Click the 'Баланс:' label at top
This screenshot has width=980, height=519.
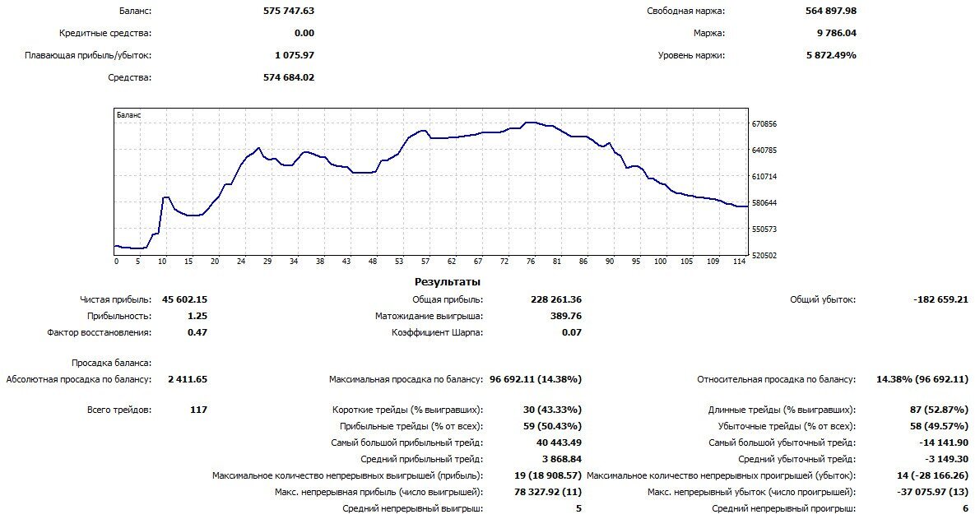click(135, 11)
